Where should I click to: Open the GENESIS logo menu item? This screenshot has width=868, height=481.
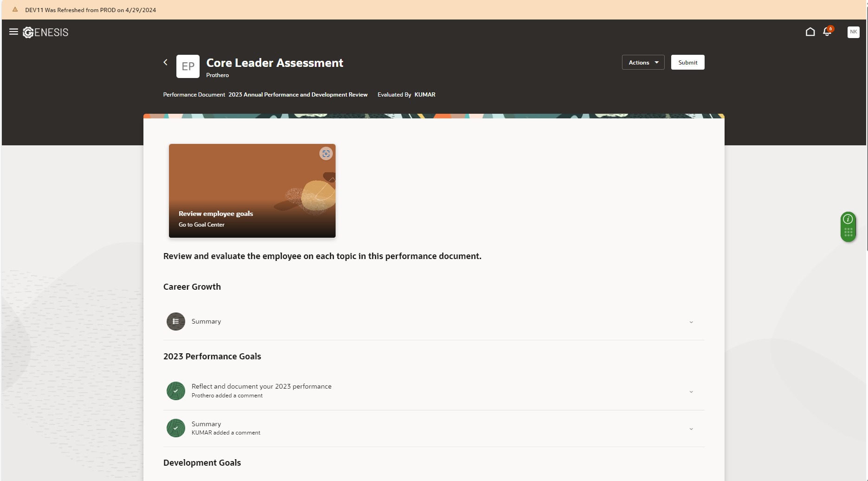point(45,32)
